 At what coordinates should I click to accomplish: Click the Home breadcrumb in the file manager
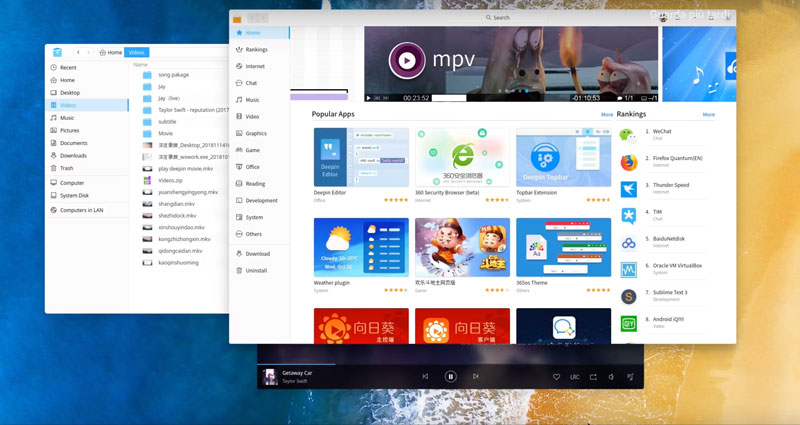coord(111,52)
